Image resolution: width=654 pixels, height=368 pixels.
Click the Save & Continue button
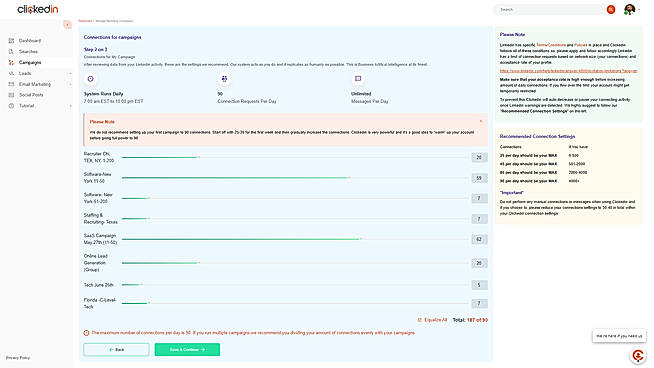pos(187,350)
